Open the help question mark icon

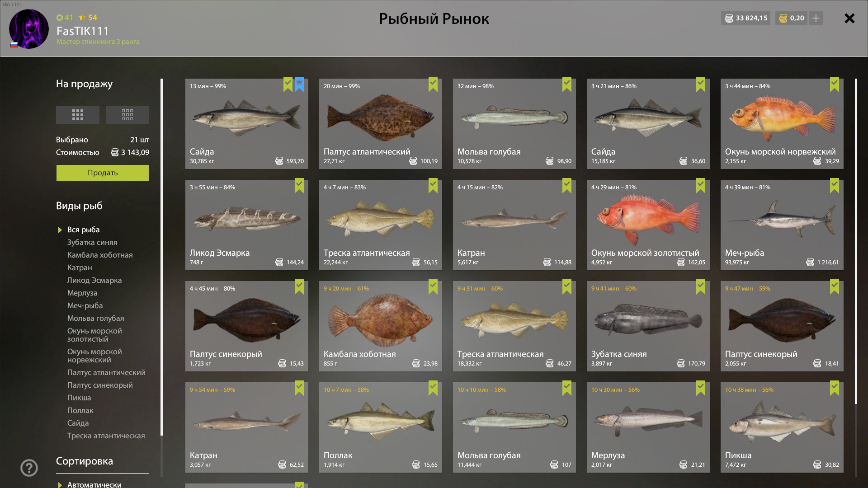(x=29, y=468)
